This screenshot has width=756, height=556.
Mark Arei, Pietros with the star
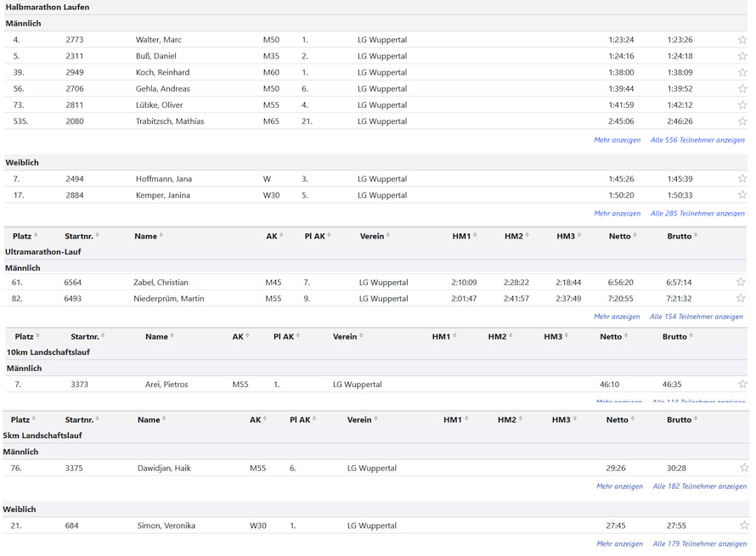742,384
